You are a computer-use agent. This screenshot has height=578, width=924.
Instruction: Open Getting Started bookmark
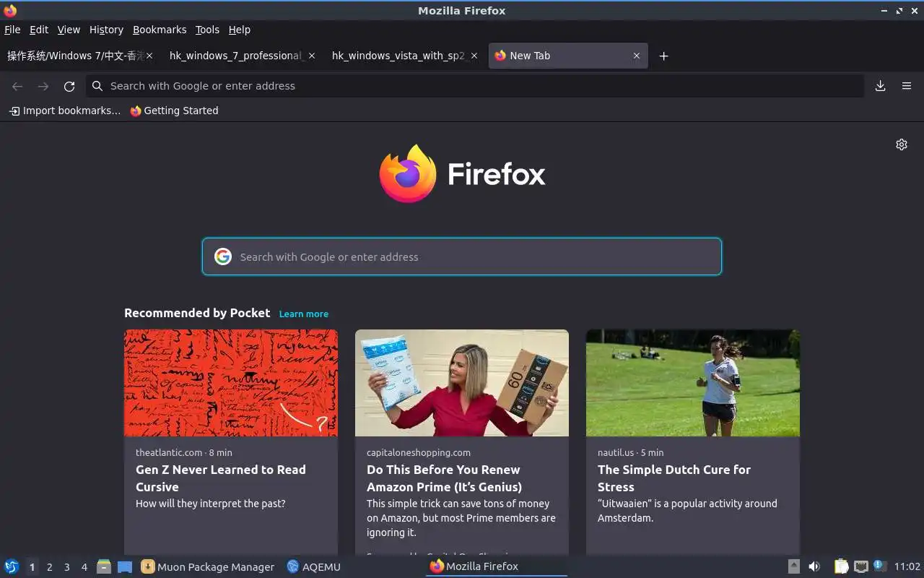(174, 111)
